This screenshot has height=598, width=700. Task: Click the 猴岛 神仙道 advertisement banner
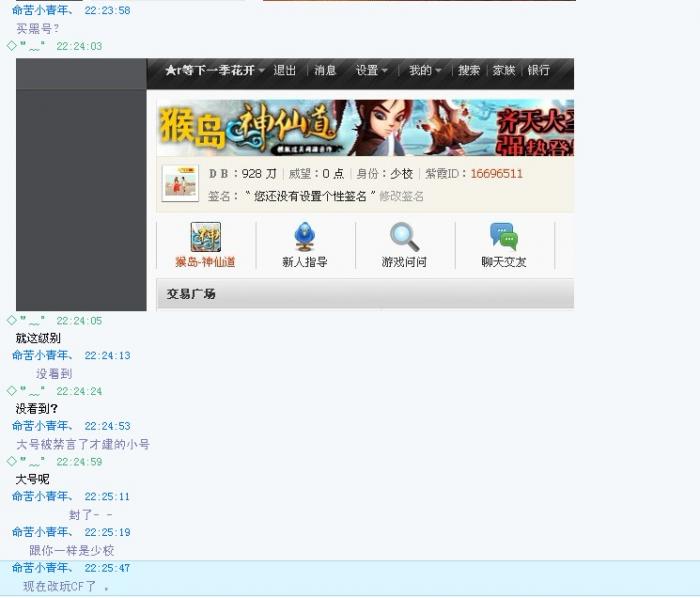click(365, 128)
